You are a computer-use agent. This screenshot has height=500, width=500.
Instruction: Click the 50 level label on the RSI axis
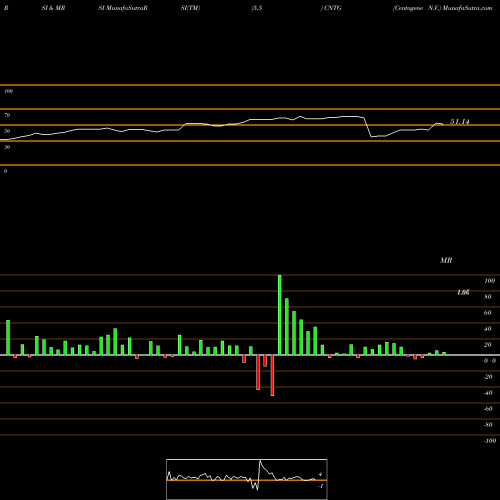tap(7, 131)
